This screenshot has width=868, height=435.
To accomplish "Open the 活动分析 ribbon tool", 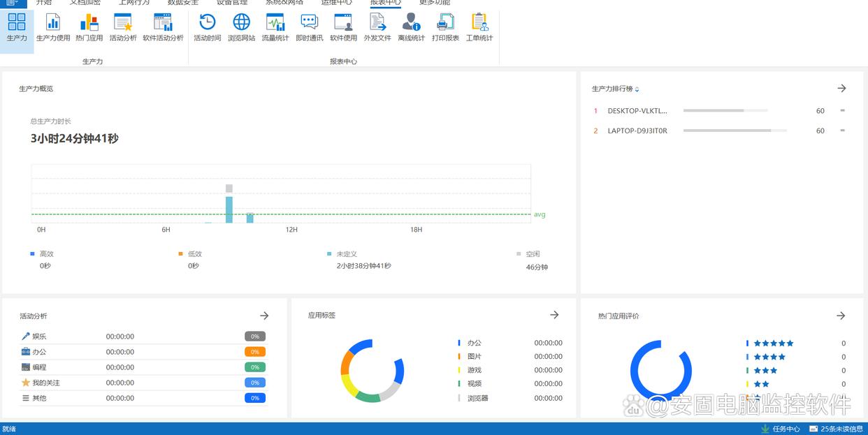I will click(123, 26).
